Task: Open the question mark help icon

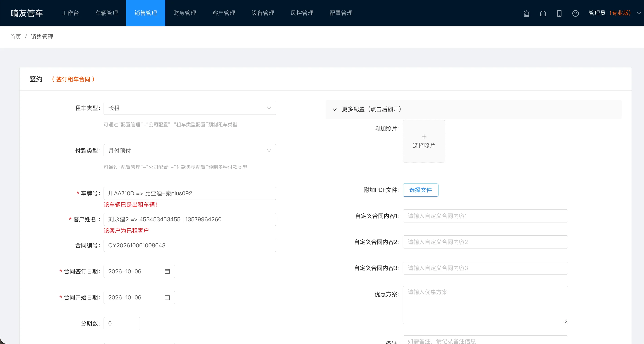Action: [575, 13]
